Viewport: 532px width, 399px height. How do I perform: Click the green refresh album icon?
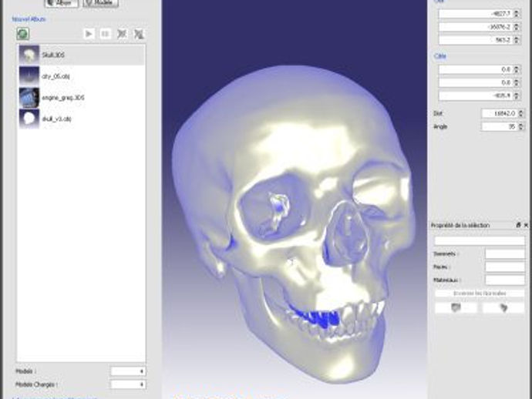(x=22, y=34)
